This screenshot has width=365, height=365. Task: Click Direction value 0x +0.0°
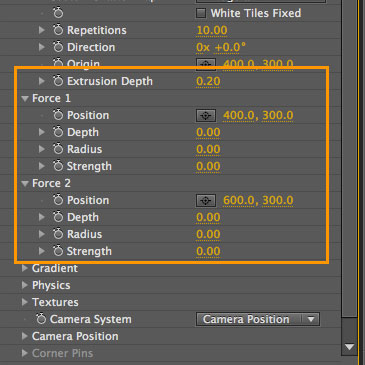click(221, 47)
